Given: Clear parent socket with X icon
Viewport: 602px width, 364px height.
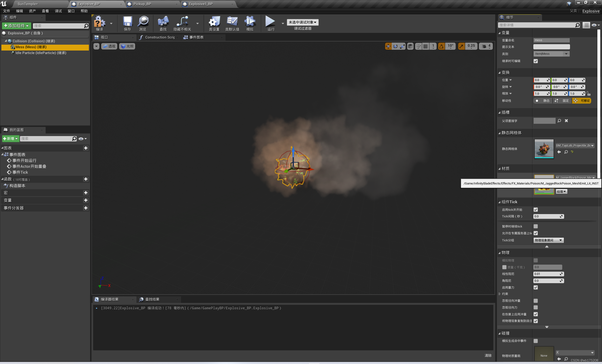Looking at the screenshot, I should [x=566, y=121].
